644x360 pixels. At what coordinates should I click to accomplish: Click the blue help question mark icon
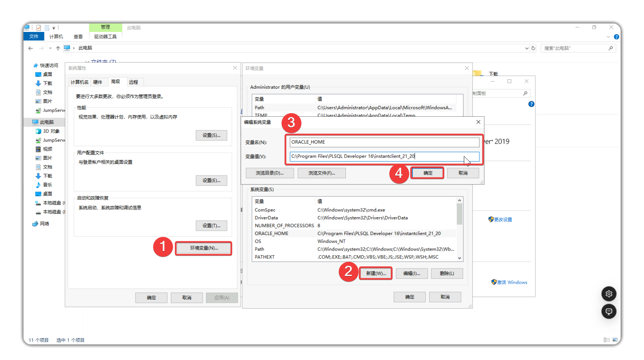coord(616,37)
